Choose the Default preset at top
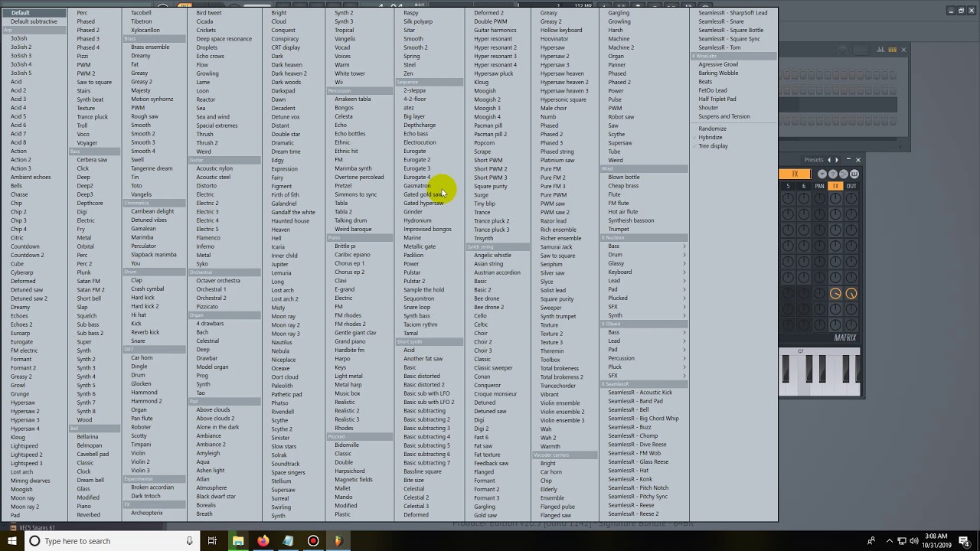This screenshot has height=551, width=980. (x=21, y=12)
